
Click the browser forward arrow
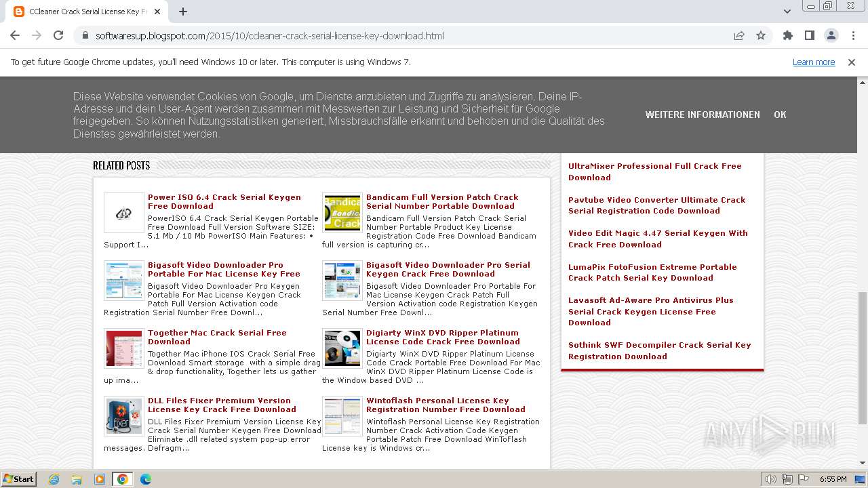tap(37, 35)
